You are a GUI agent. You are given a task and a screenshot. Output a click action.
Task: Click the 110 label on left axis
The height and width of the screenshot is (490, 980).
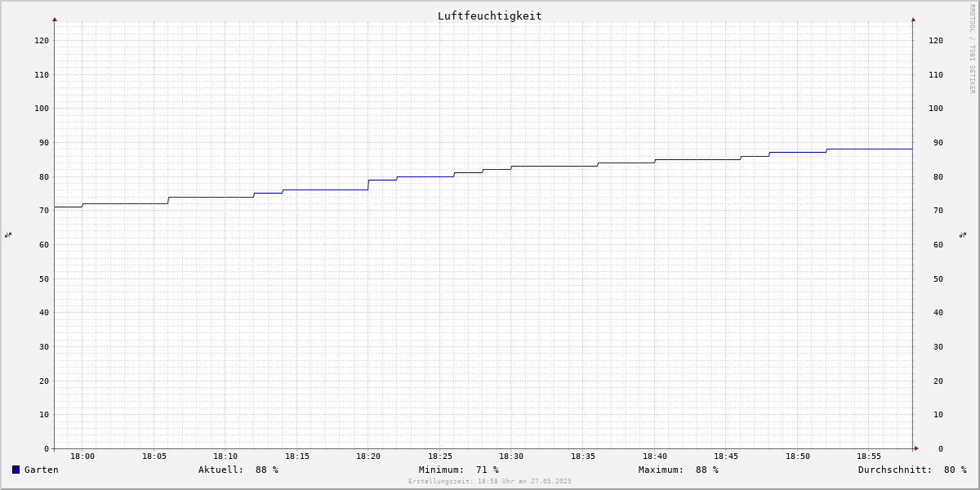(42, 74)
